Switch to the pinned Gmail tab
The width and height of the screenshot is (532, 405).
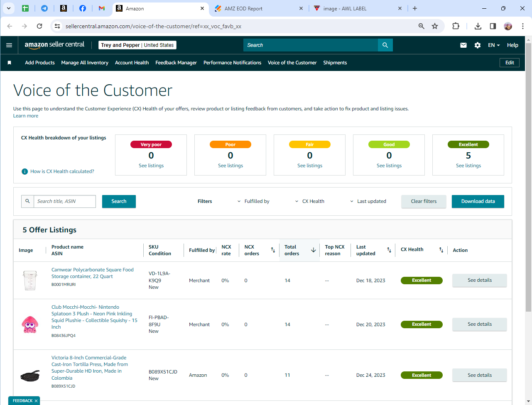click(x=102, y=8)
